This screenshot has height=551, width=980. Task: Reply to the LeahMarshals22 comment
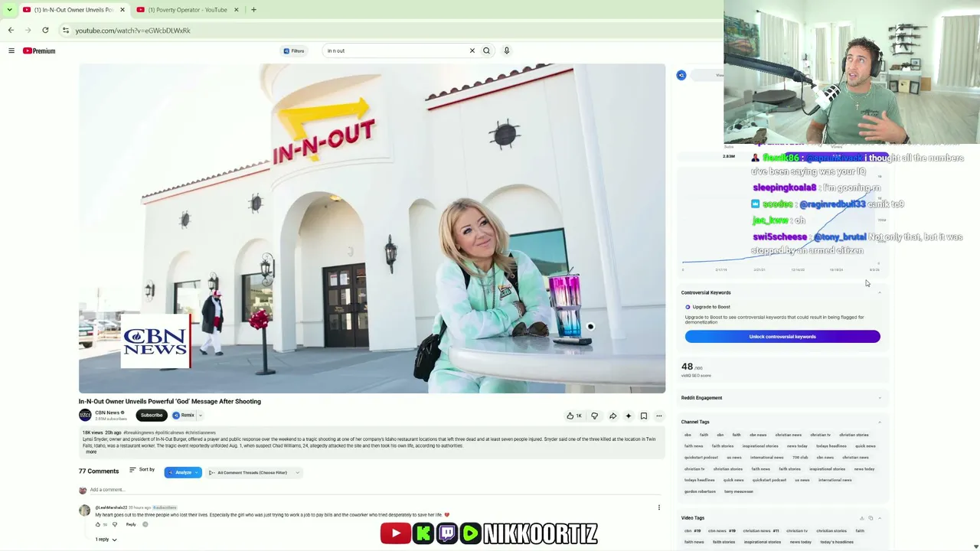(x=131, y=524)
